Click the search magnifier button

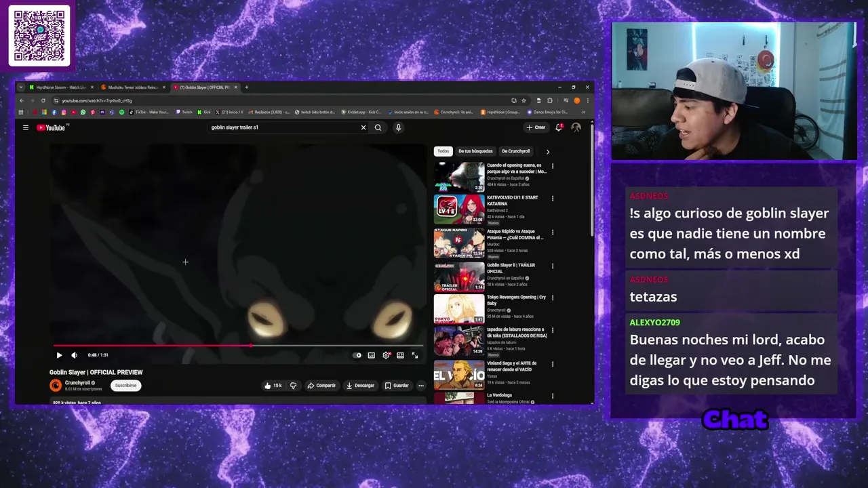tap(378, 127)
